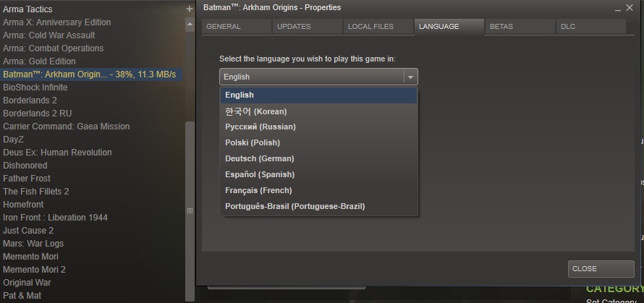Switch to the General tab

224,27
